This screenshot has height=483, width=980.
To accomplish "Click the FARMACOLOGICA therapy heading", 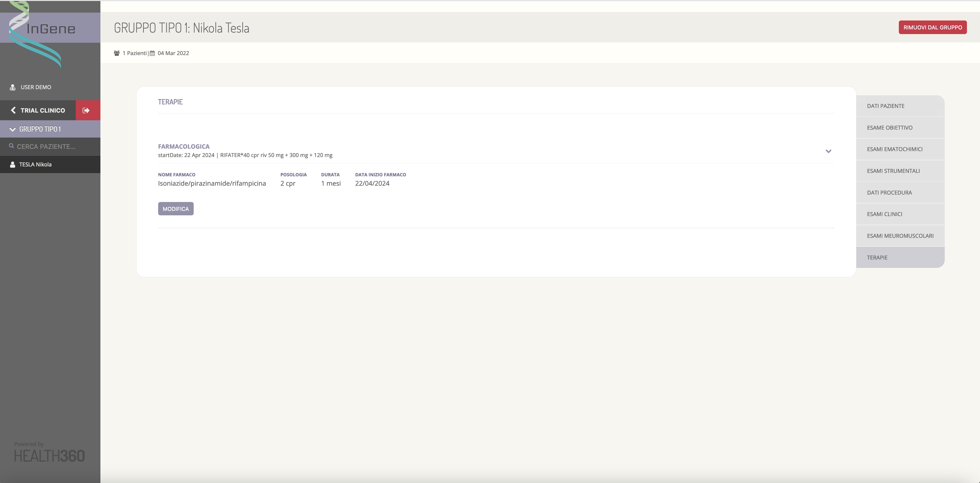I will point(184,146).
